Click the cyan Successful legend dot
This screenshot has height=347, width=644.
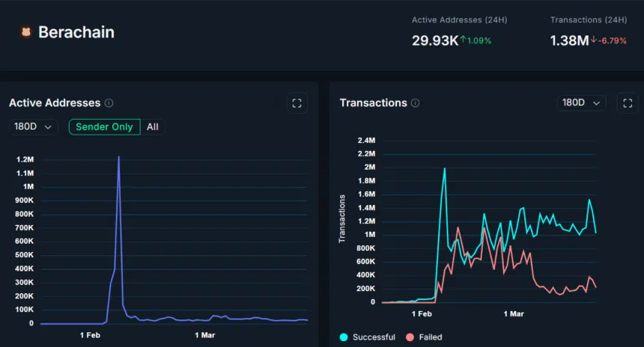tap(344, 337)
